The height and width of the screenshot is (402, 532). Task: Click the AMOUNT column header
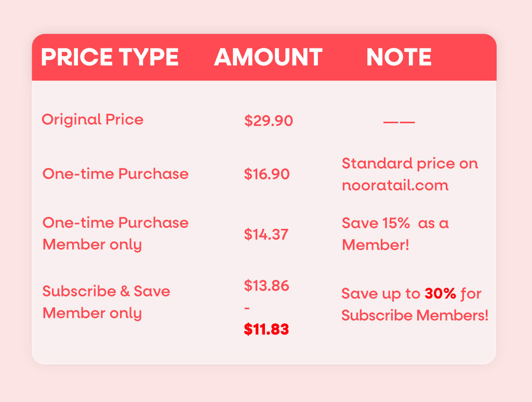tap(268, 57)
